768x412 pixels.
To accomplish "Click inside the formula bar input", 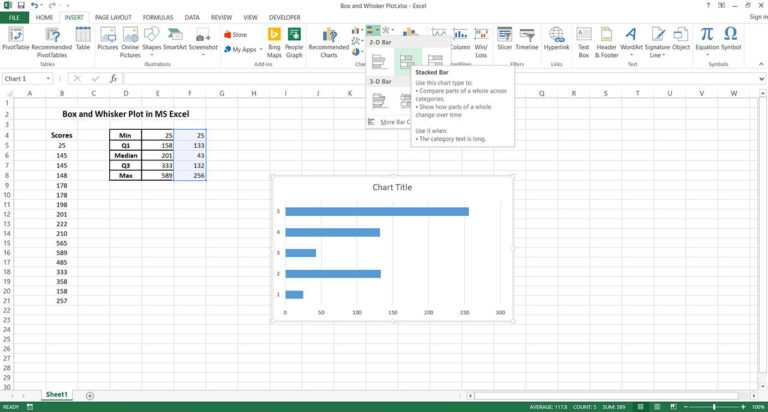I will [440, 78].
